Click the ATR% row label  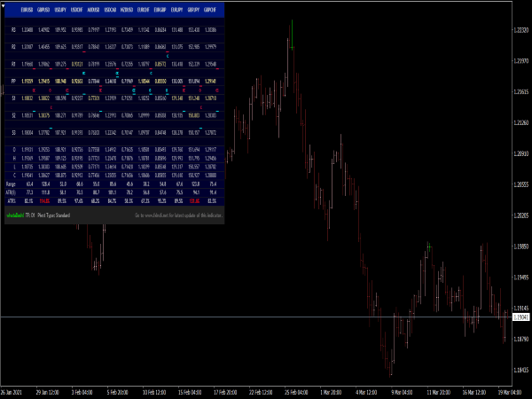coord(12,201)
